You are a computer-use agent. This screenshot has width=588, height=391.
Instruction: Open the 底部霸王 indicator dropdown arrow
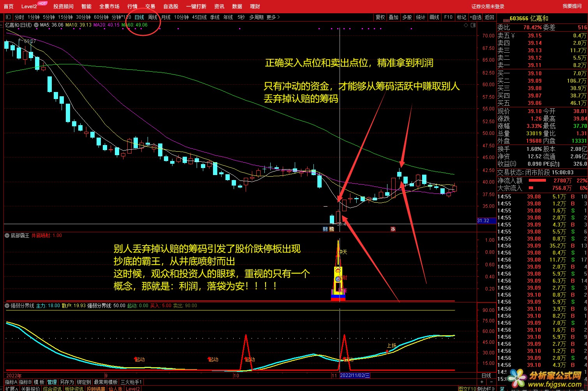tap(7, 235)
